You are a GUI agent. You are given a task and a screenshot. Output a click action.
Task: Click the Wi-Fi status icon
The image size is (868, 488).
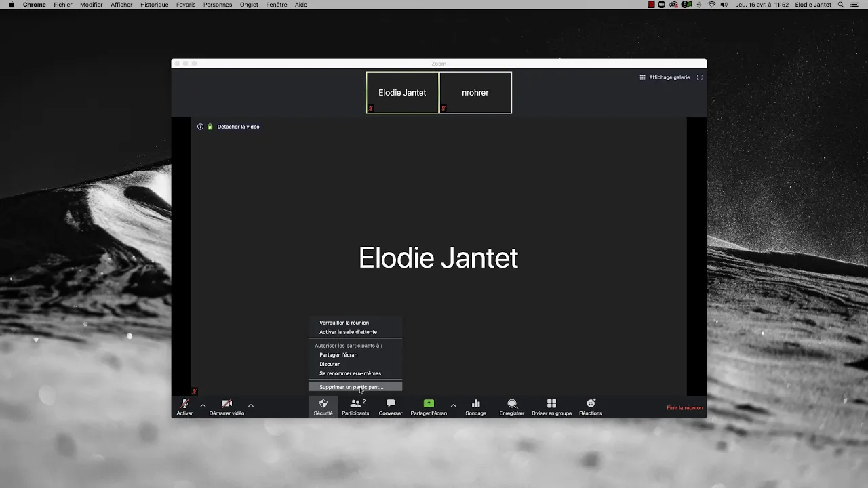(x=711, y=5)
